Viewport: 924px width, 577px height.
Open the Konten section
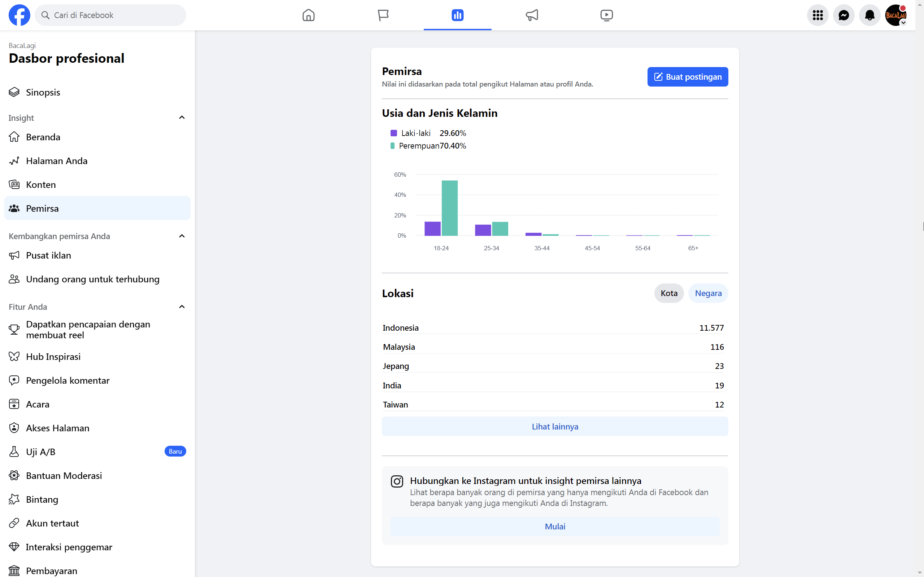click(x=40, y=184)
